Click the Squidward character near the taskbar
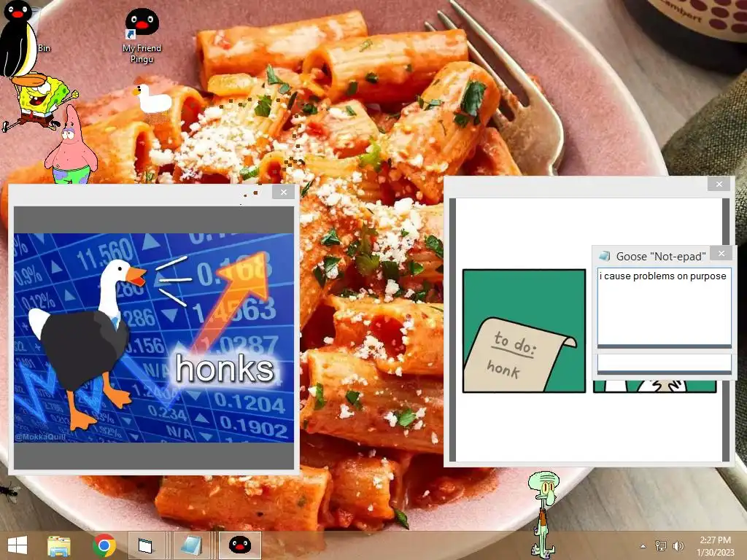This screenshot has height=560, width=747. pyautogui.click(x=544, y=513)
